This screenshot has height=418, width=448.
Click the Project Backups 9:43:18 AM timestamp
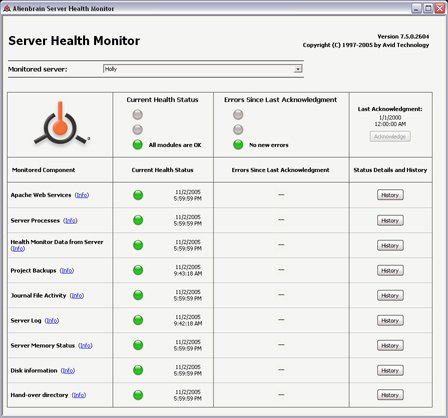(x=188, y=273)
